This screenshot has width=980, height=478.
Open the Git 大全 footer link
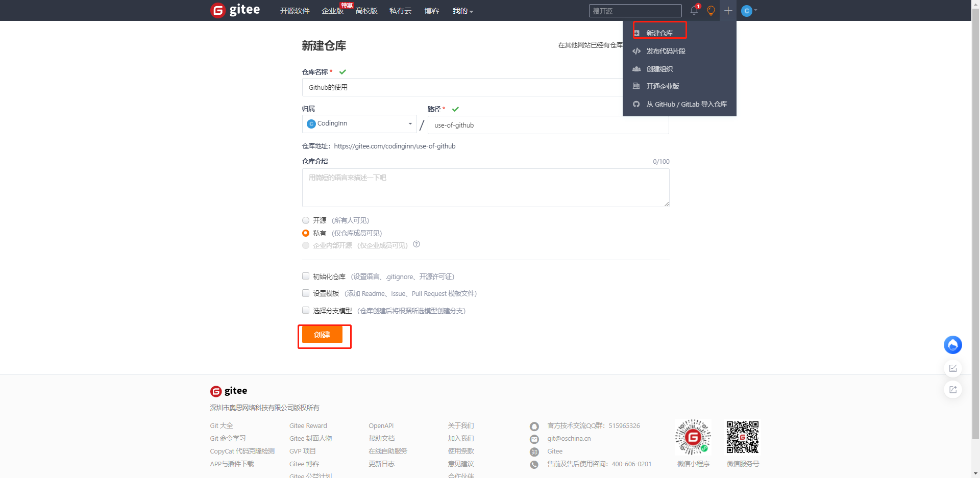click(222, 425)
